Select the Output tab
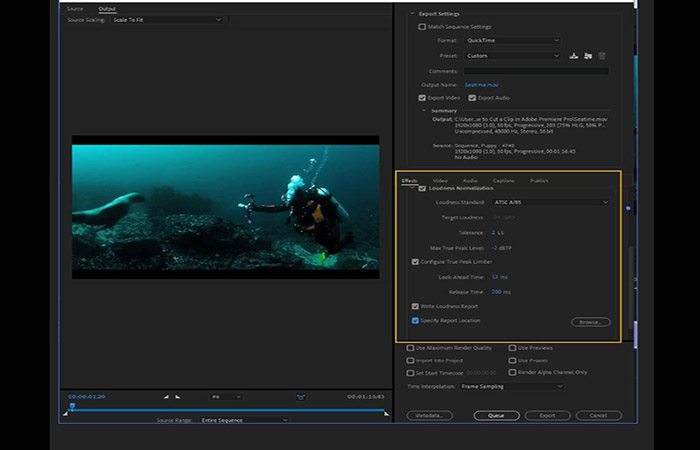 pos(107,9)
